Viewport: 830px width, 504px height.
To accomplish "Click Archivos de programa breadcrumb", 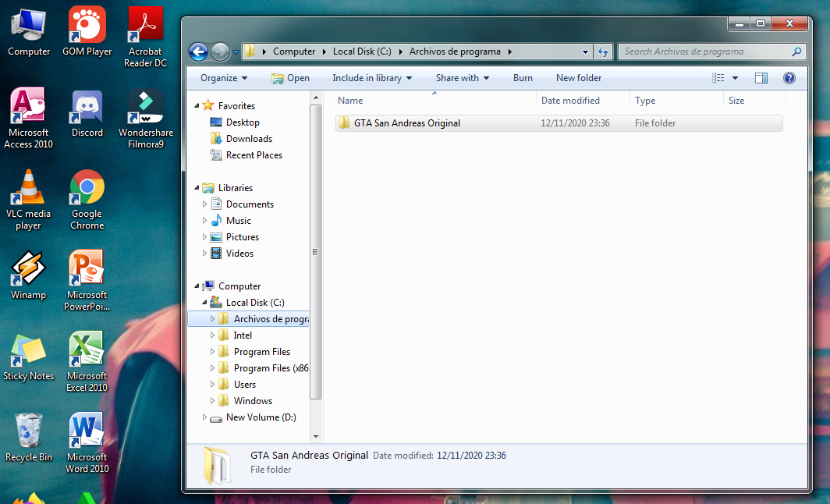I will point(455,51).
